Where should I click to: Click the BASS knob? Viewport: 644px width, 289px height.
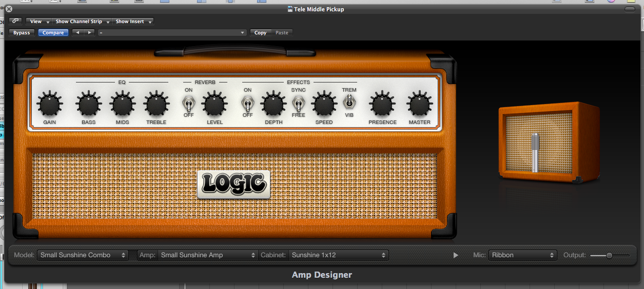click(x=88, y=105)
